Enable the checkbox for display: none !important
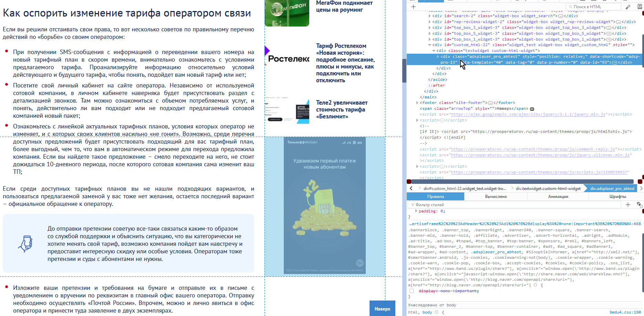The width and height of the screenshot is (644, 316). click(x=411, y=291)
